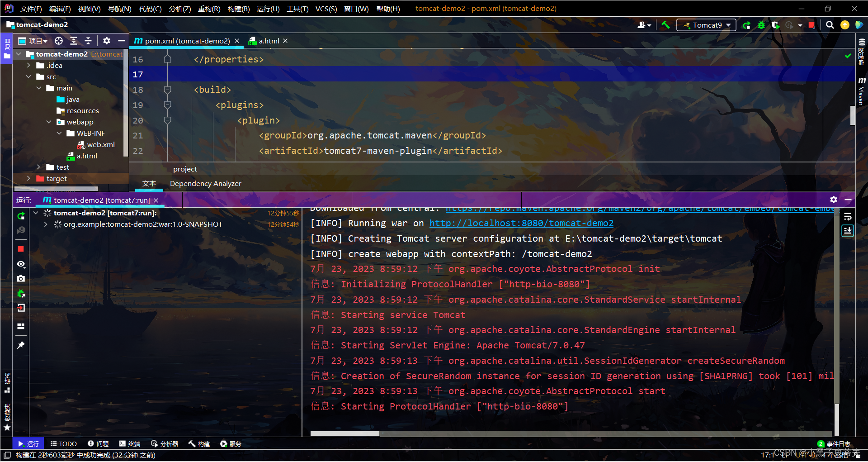Toggle Soft-wrap icon in console
The image size is (868, 462).
(x=848, y=216)
